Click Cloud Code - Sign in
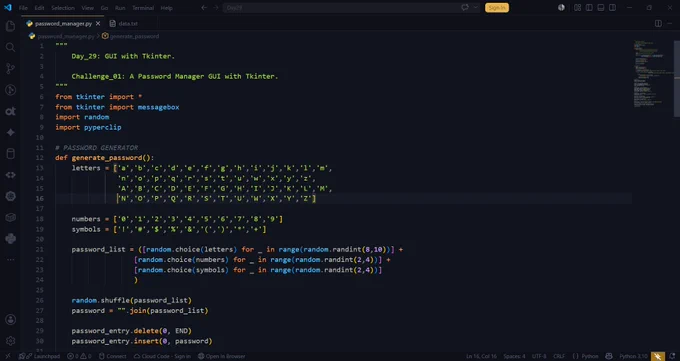This screenshot has width=680, height=361. (162, 356)
